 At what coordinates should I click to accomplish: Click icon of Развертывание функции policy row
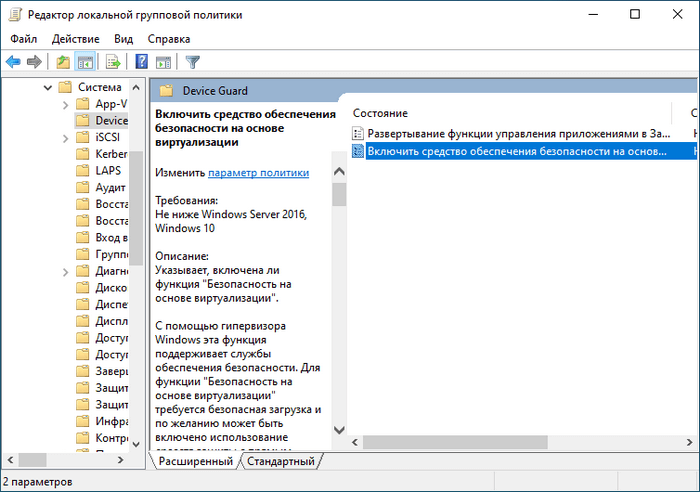[358, 133]
